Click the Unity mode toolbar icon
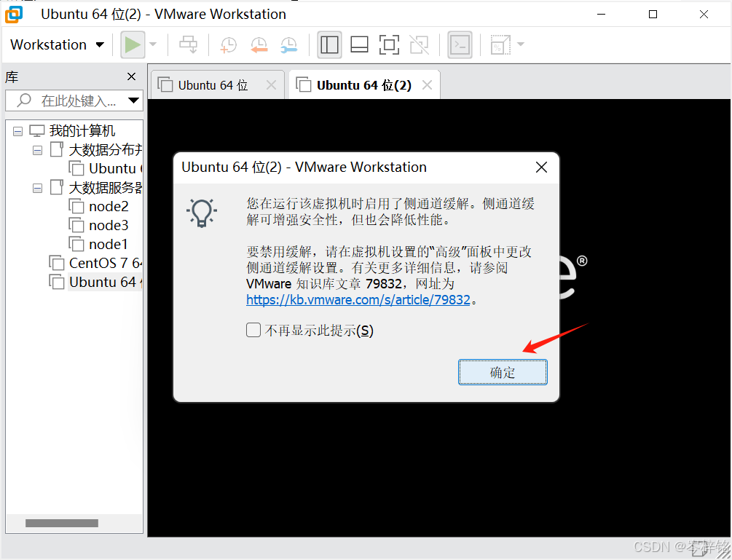 coord(420,45)
